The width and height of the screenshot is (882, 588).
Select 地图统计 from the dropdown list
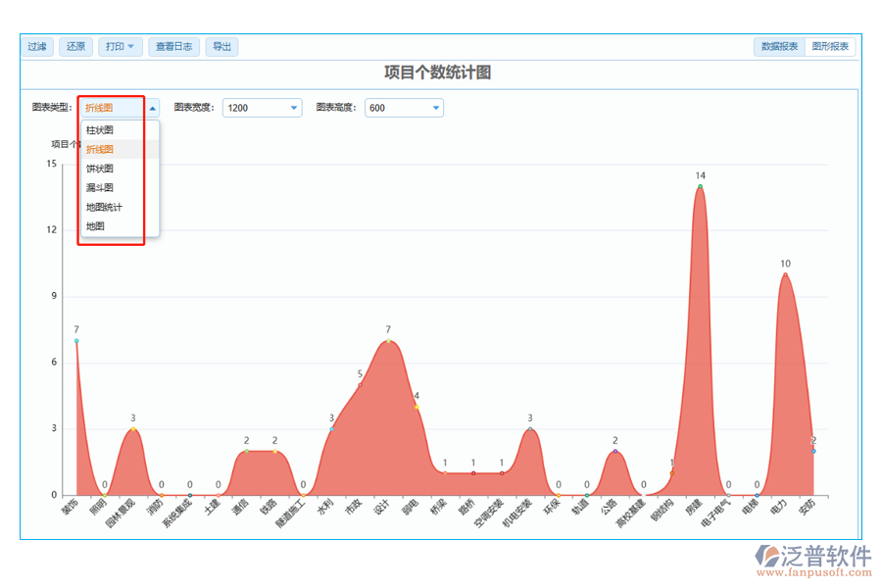104,208
